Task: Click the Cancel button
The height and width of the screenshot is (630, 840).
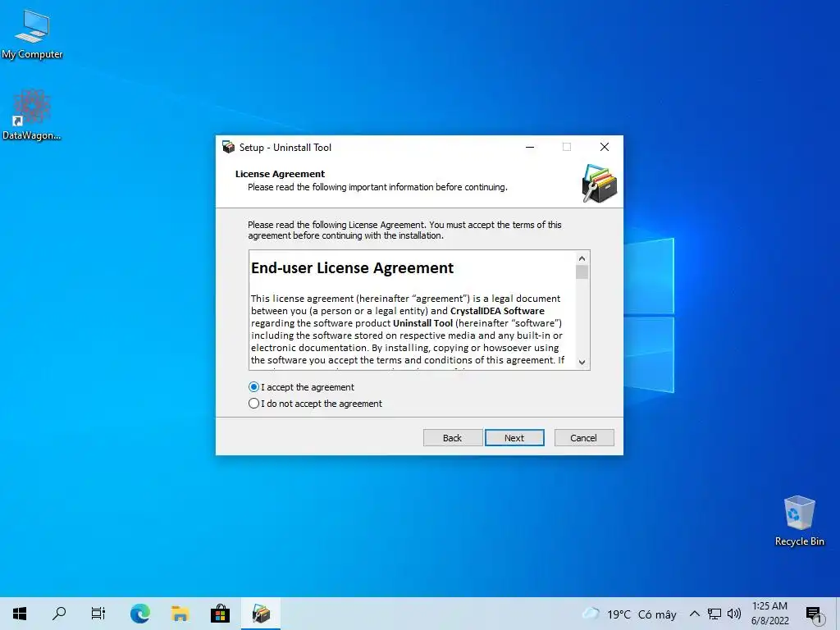Action: (584, 438)
